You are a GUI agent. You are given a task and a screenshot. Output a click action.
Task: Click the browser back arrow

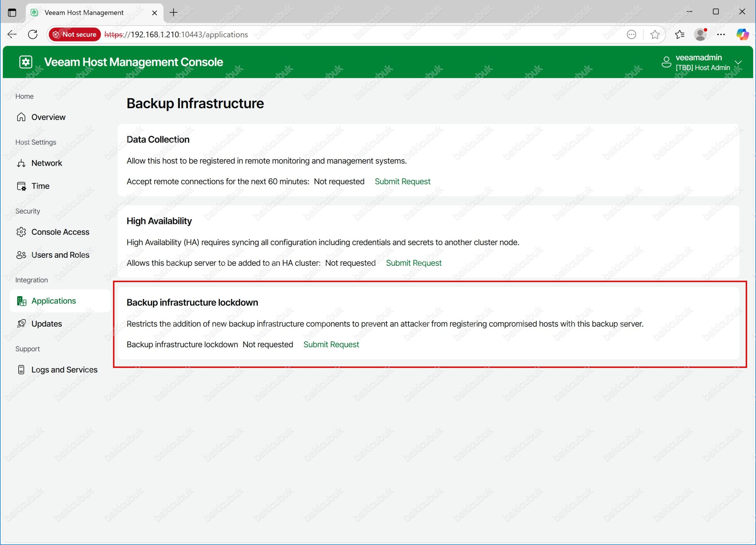(x=12, y=34)
